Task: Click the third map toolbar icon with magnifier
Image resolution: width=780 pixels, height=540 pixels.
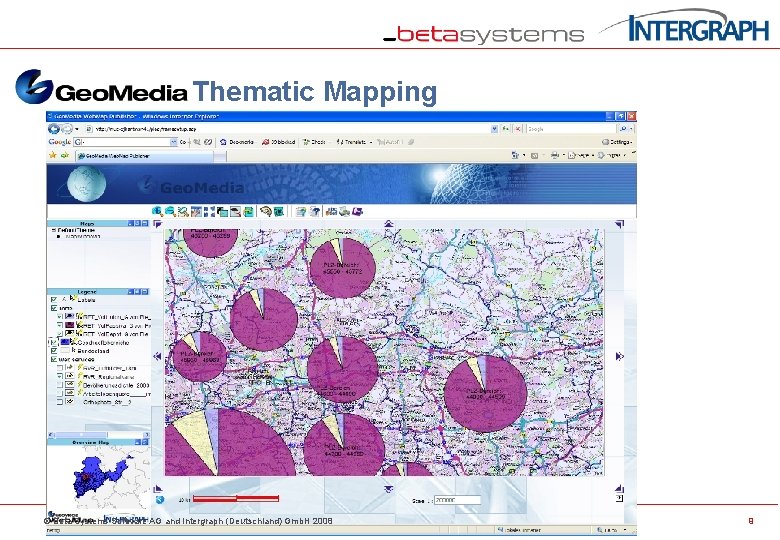Action: 183,212
